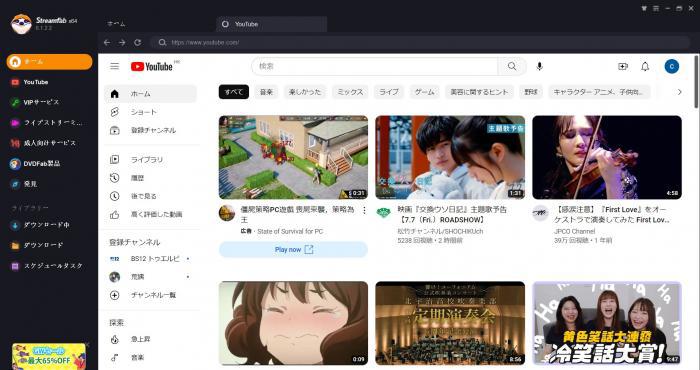This screenshot has height=370, width=700.
Task: Open the First Love violin video thumbnail
Action: [x=607, y=157]
